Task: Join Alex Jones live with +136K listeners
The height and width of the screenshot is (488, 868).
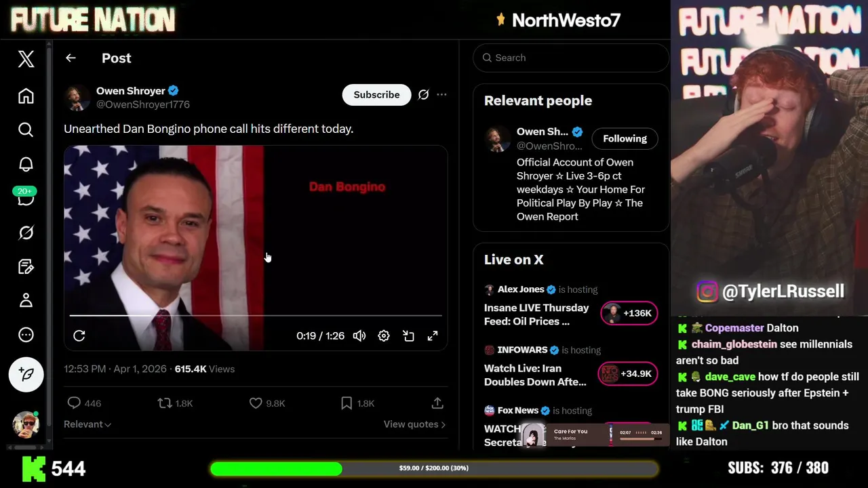Action: [629, 313]
